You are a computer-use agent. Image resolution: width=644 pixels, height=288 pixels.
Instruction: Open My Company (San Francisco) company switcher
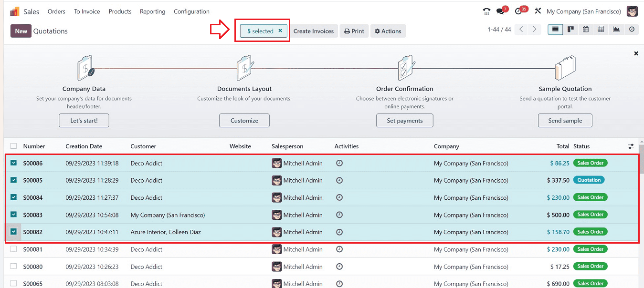coord(583,11)
